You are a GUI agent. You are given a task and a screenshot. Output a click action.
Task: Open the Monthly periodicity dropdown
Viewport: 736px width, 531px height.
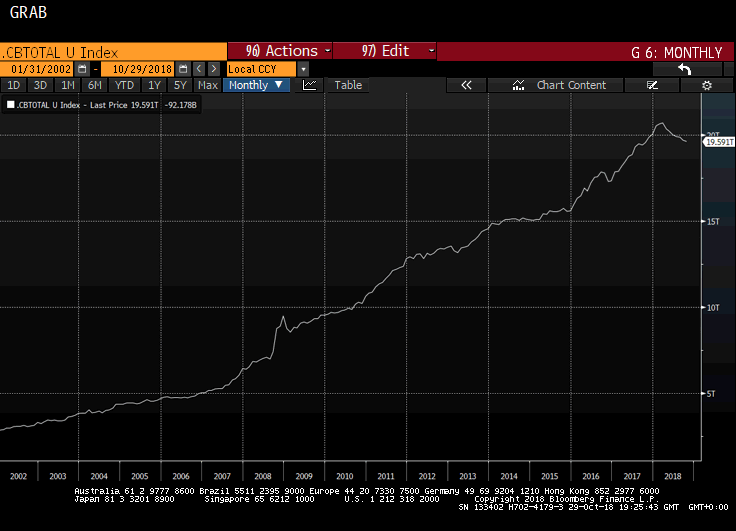[256, 85]
